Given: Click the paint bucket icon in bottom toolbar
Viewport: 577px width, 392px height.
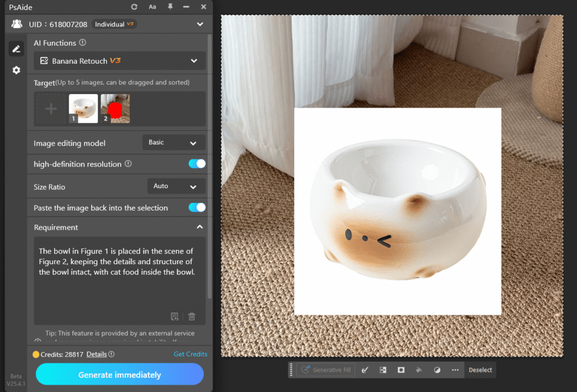Looking at the screenshot, I should tap(419, 370).
